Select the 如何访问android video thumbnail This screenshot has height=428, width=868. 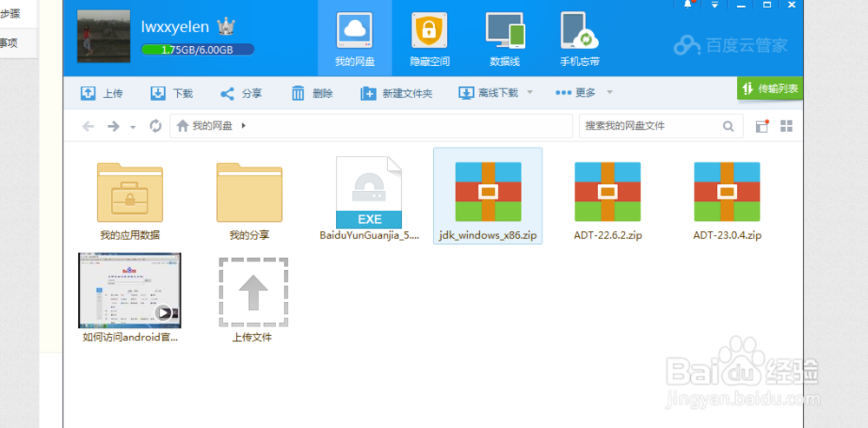click(129, 290)
